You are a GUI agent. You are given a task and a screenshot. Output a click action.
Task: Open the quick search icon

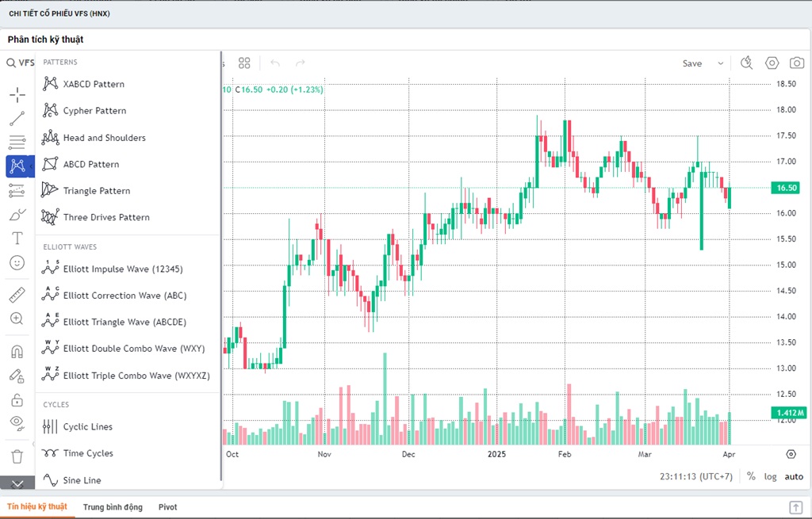746,63
